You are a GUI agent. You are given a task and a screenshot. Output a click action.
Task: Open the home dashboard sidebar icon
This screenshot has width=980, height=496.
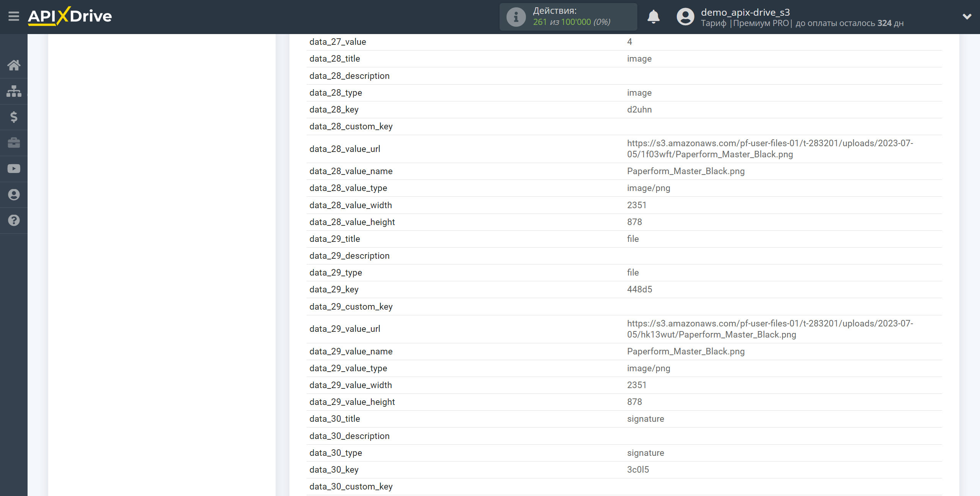click(14, 65)
